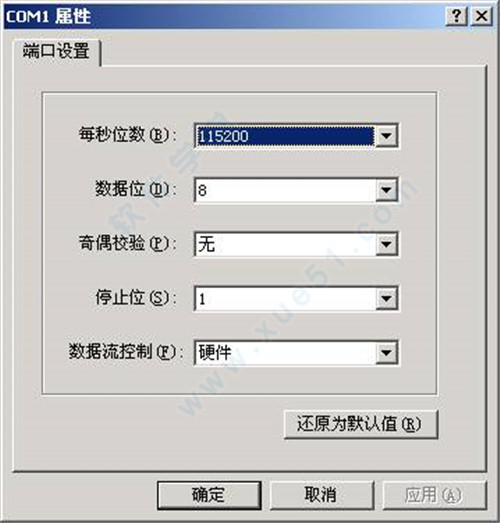Click the 数据流控制(F) label
The height and width of the screenshot is (523, 500).
(126, 352)
